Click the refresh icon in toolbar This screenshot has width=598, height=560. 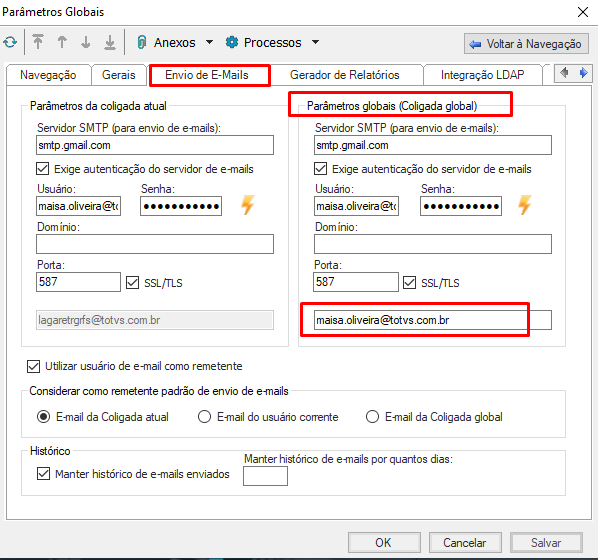tap(10, 42)
